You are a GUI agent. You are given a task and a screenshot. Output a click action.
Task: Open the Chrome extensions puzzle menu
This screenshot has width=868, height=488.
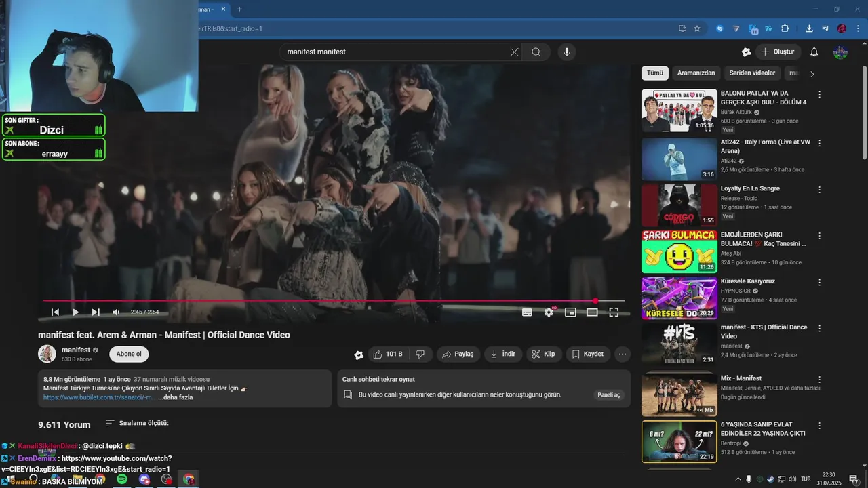point(785,28)
